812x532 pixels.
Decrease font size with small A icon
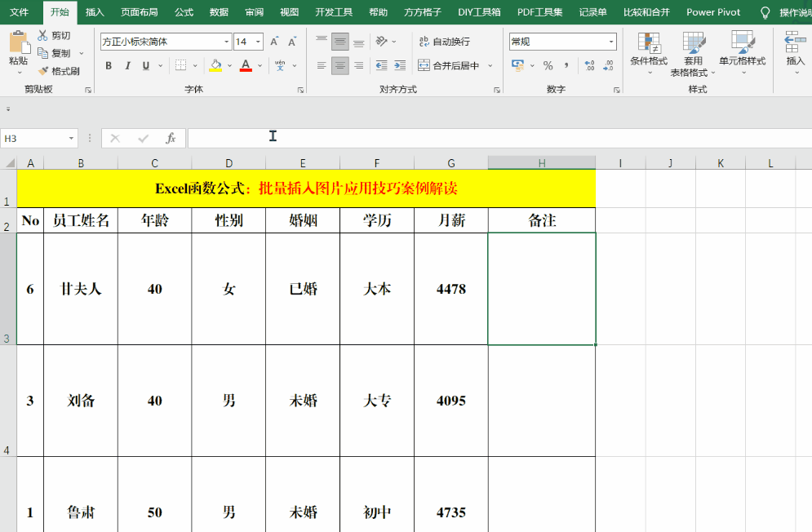(292, 42)
